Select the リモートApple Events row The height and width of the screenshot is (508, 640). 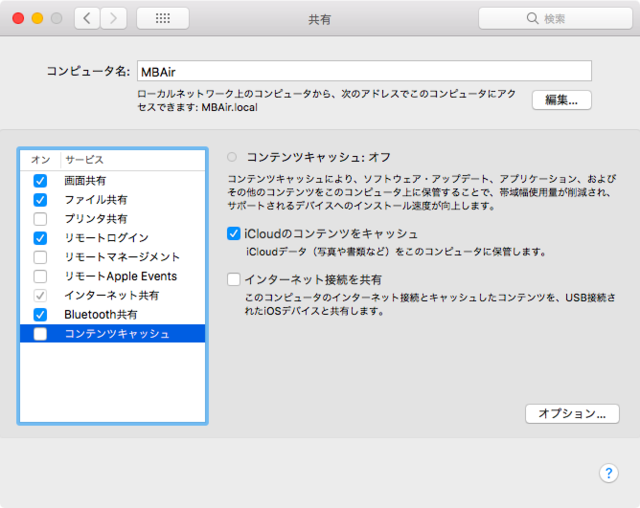pos(113,276)
